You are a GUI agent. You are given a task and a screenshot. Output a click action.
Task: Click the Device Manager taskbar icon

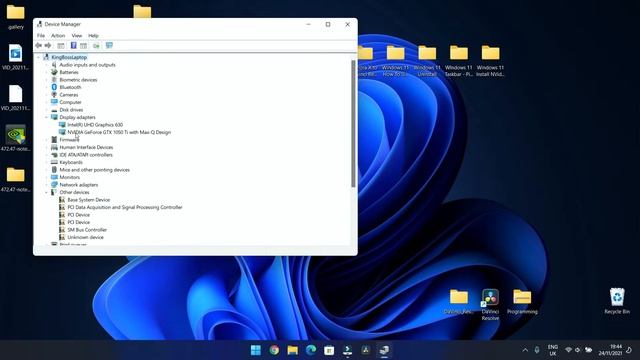pyautogui.click(x=384, y=350)
